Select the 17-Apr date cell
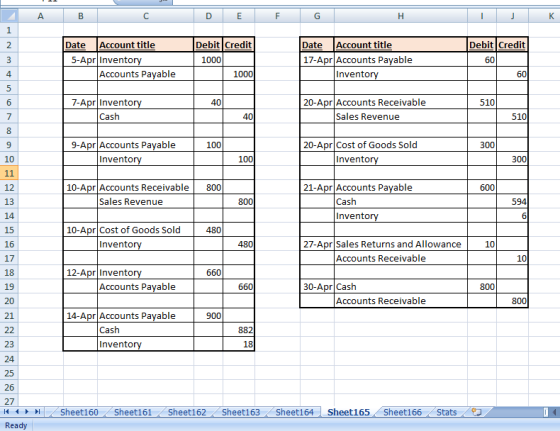This screenshot has width=560, height=431. [x=317, y=60]
